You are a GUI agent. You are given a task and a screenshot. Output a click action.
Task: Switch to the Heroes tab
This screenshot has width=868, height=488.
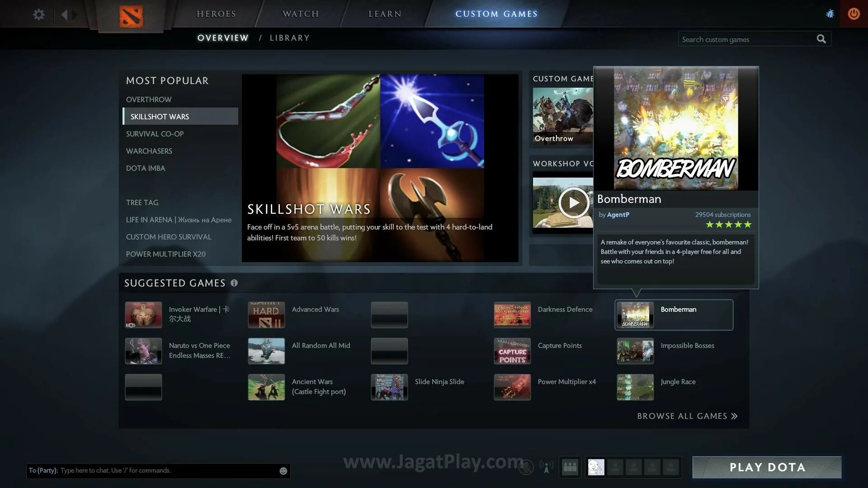click(x=216, y=14)
